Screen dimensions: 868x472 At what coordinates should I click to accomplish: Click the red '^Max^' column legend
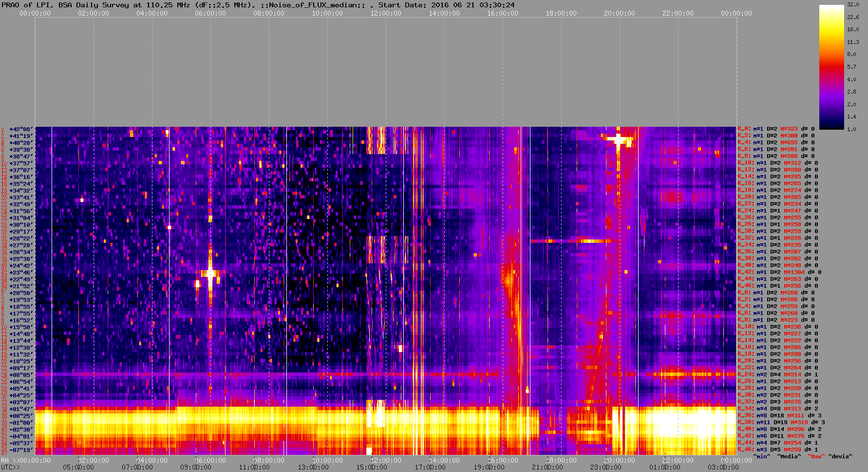[816, 456]
